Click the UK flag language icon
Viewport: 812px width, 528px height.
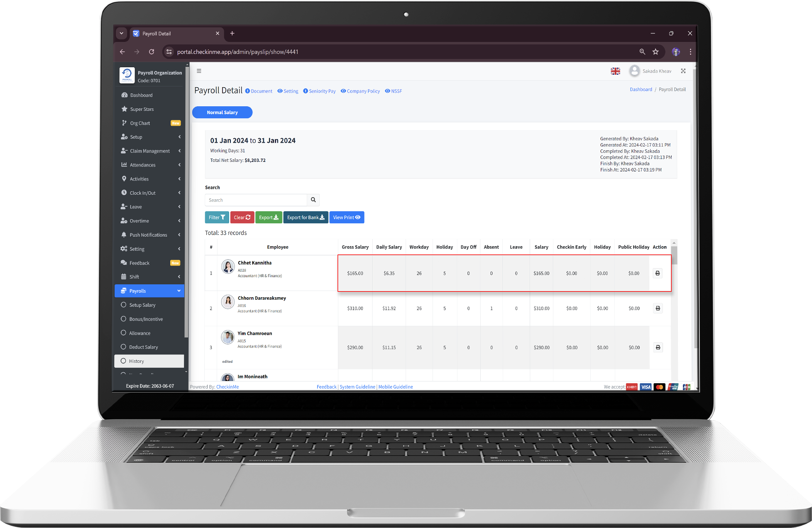coord(615,71)
